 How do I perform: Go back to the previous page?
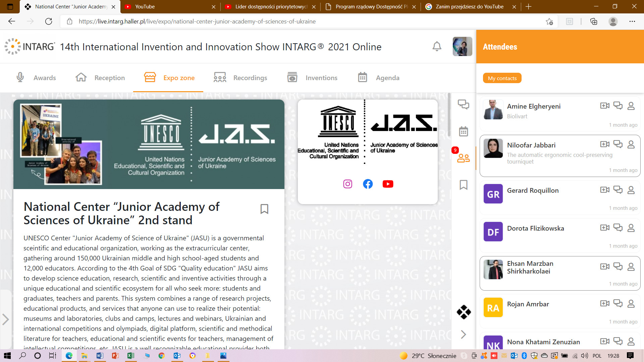tap(12, 21)
